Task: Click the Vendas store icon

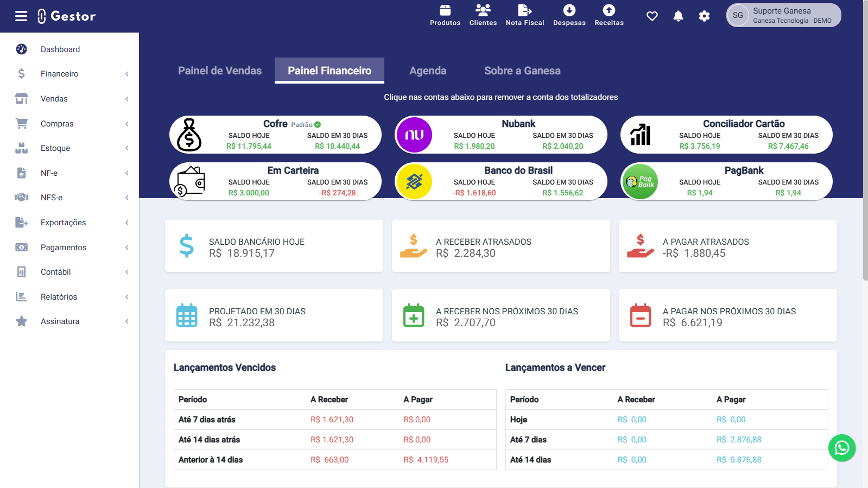Action: tap(22, 99)
